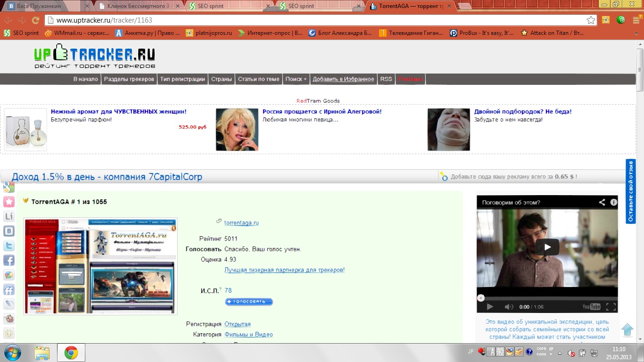Share via LiveInternet 'Li' icon
Viewport: 644px width, 362px height.
click(8, 216)
